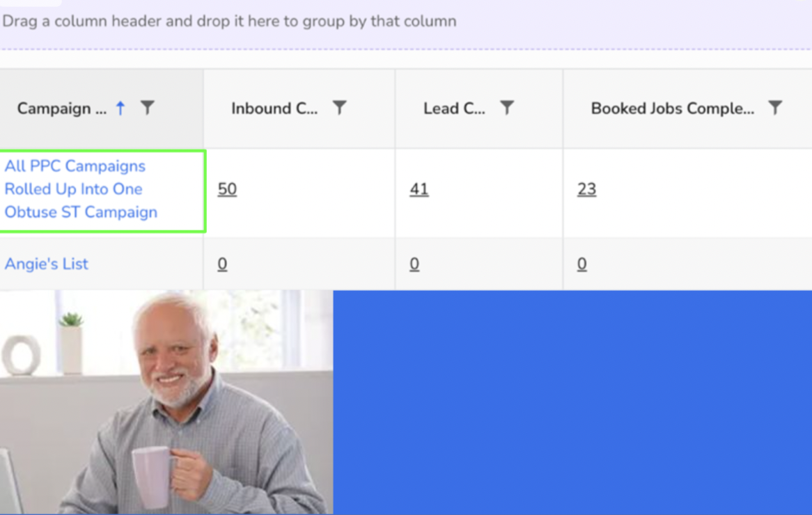
Task: Click Angie's List inbound count of 0
Action: click(224, 264)
